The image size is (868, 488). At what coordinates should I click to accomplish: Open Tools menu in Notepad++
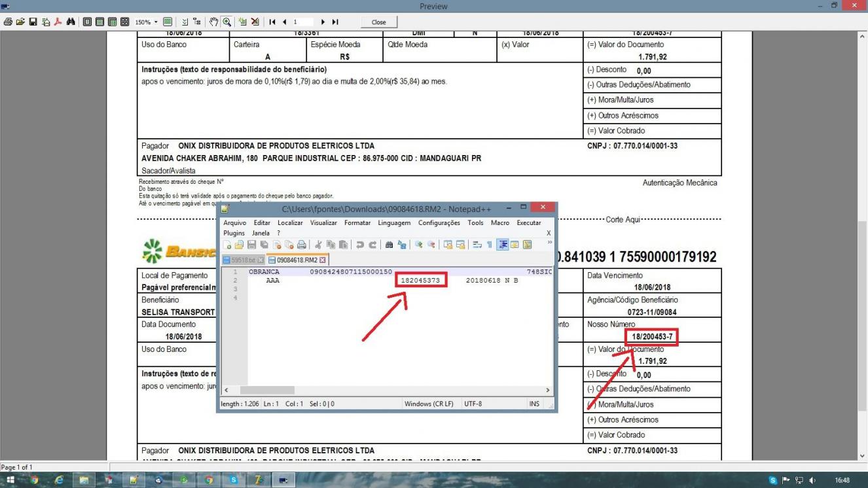(x=475, y=223)
